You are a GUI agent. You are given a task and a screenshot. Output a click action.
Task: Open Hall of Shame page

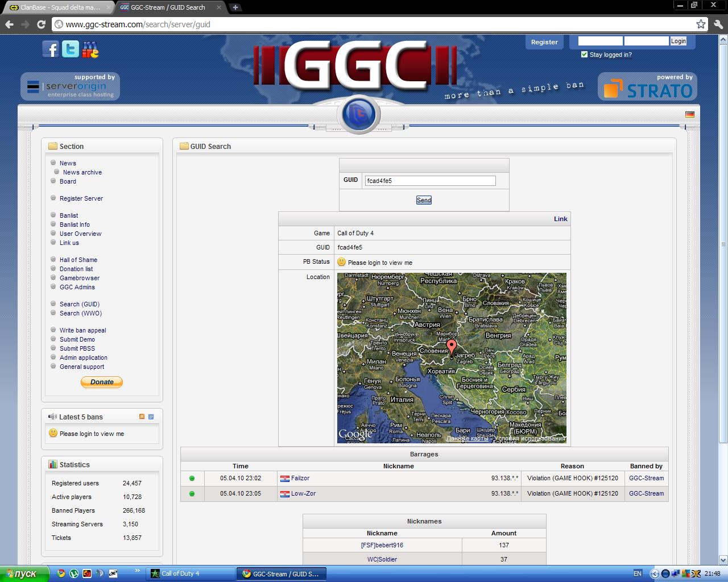tap(78, 260)
